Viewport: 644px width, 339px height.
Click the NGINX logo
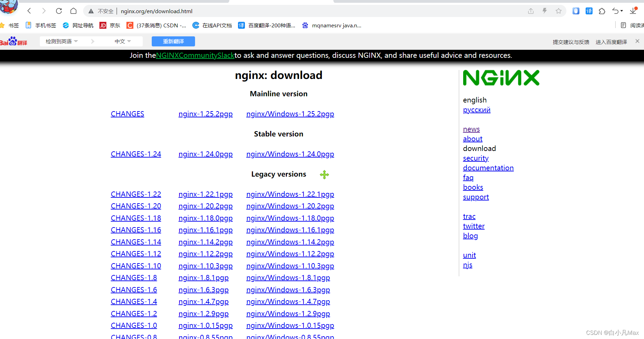click(x=501, y=77)
